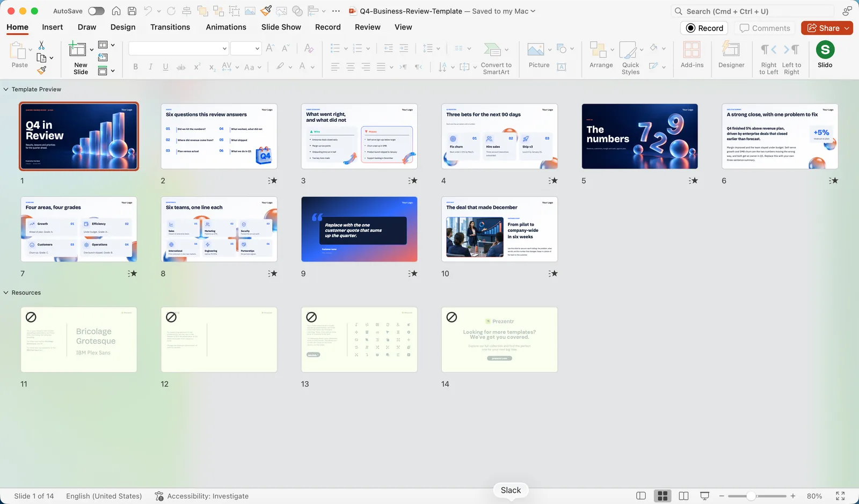Open the Arrange tool
Screen dimensions: 859x504
pyautogui.click(x=601, y=55)
